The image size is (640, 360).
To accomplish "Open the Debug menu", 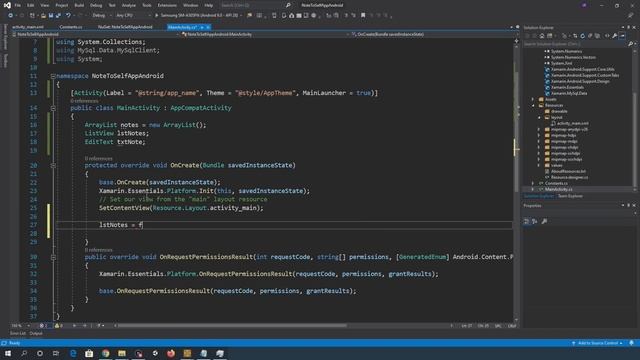I will point(96,5).
